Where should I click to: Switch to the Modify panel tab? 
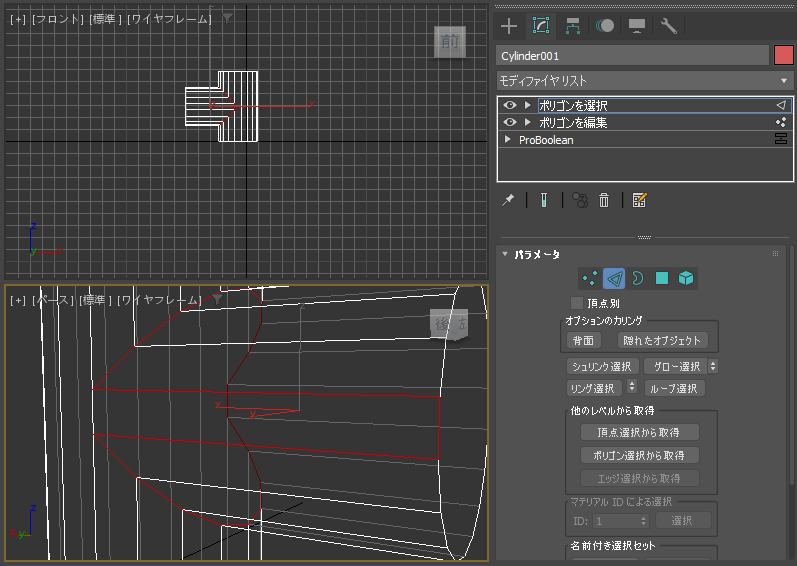pyautogui.click(x=540, y=26)
